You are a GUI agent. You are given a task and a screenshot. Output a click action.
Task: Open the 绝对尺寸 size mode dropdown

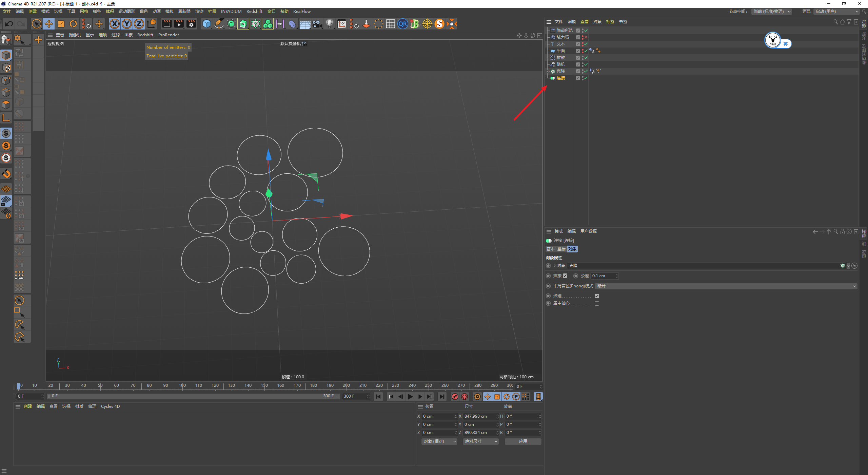tap(480, 441)
